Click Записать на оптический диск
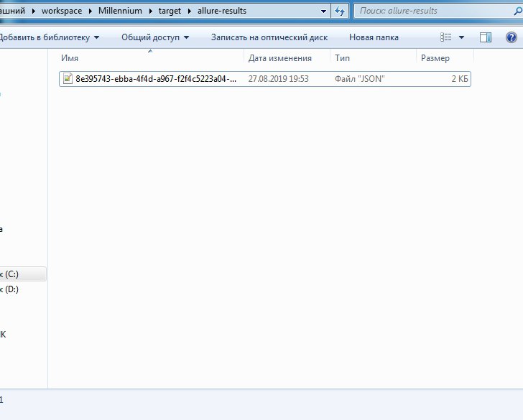Image resolution: width=523 pixels, height=420 pixels. click(x=269, y=37)
